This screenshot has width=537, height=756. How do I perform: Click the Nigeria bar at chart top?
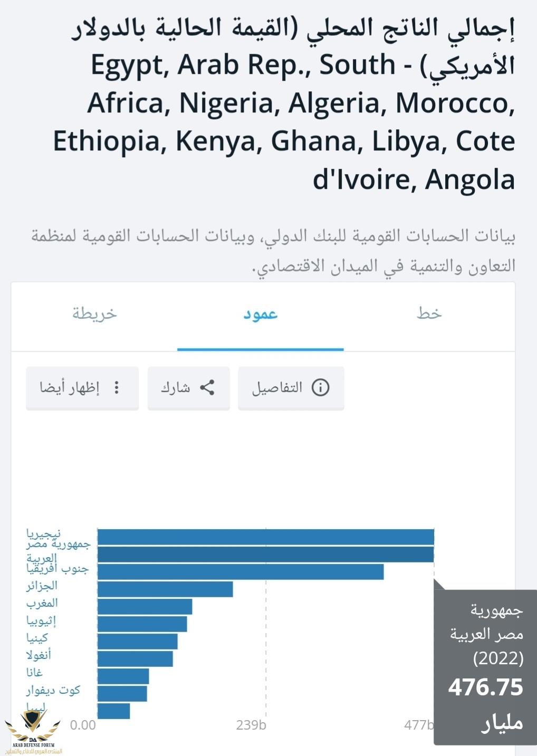(x=265, y=537)
